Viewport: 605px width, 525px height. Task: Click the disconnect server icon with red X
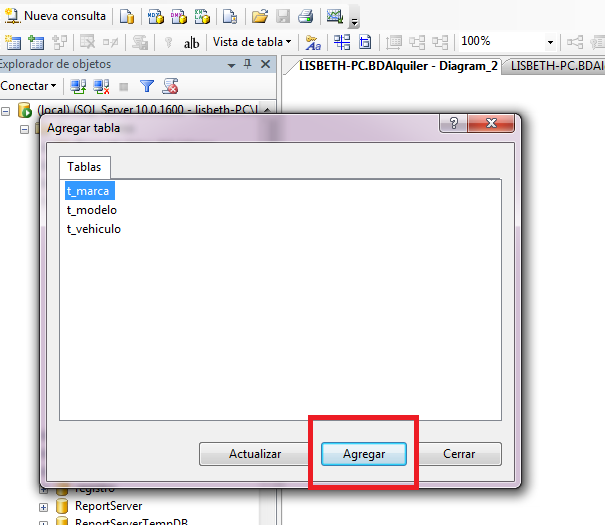101,87
